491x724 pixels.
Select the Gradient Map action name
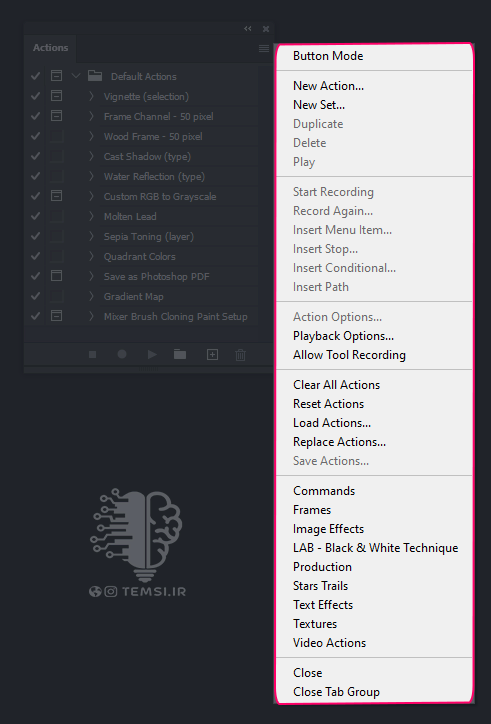coord(133,296)
